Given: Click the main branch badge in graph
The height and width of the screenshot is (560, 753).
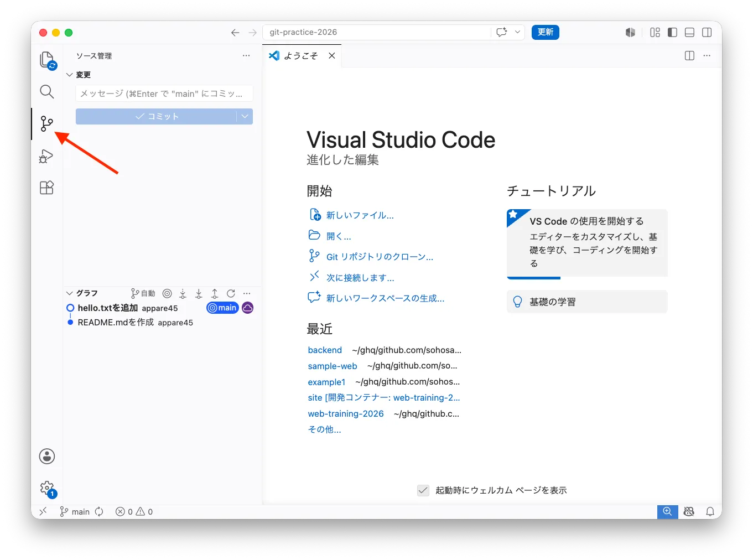Looking at the screenshot, I should point(222,308).
